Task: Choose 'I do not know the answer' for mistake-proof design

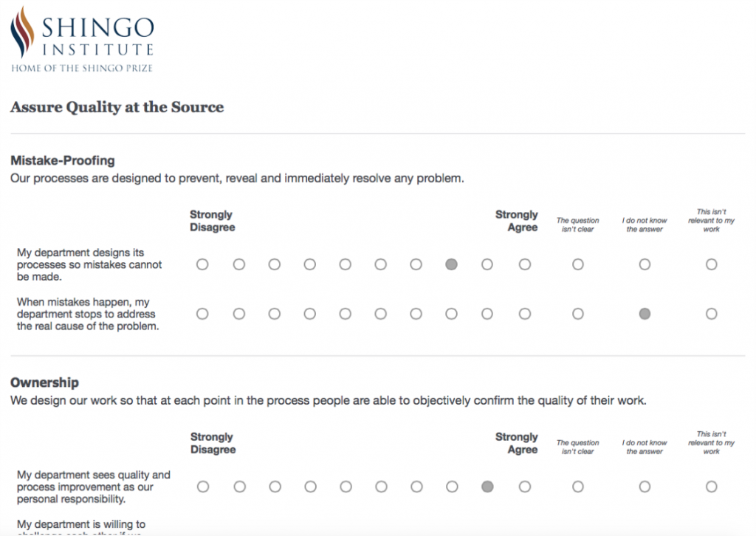Action: pos(645,264)
